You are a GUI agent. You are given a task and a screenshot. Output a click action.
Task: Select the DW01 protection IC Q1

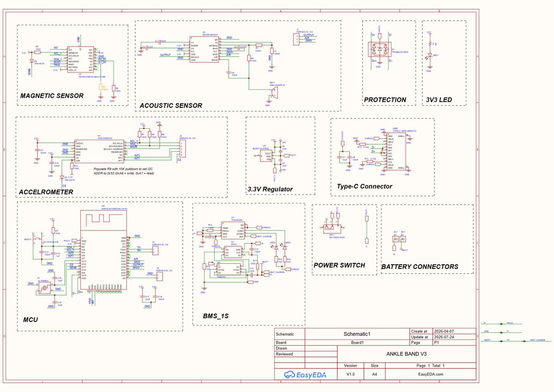click(x=232, y=252)
